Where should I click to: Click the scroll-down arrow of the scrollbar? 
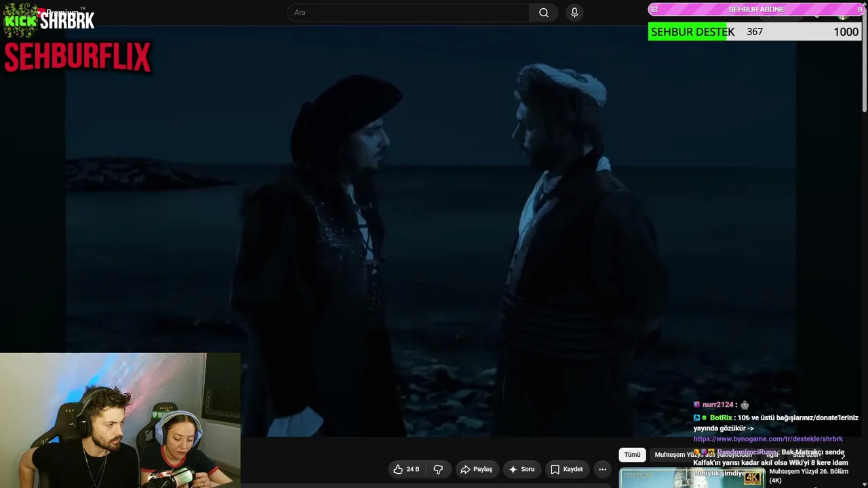(x=865, y=483)
